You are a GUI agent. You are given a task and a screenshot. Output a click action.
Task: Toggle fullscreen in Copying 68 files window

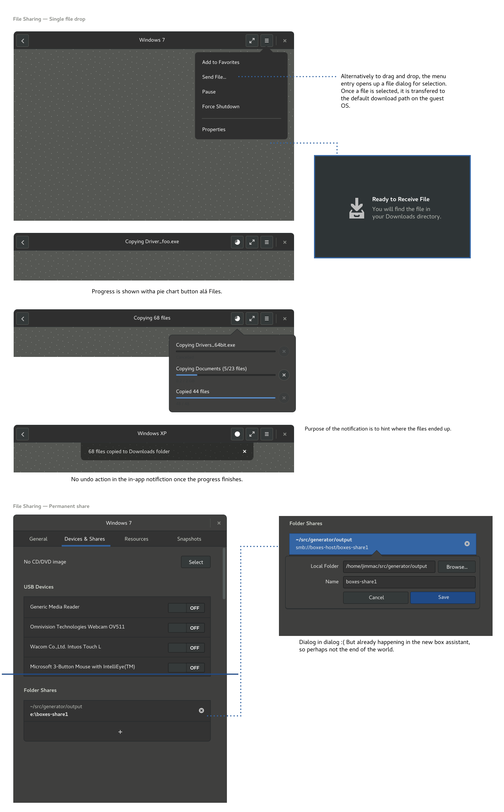point(252,319)
